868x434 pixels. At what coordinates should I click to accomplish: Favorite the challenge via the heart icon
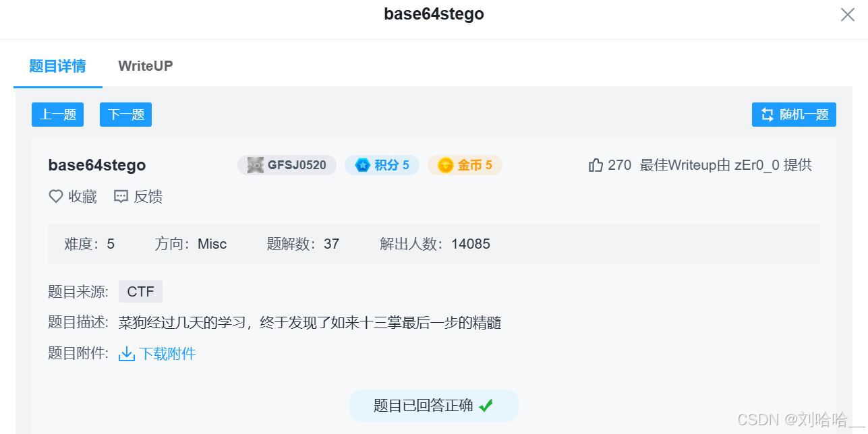[x=55, y=196]
